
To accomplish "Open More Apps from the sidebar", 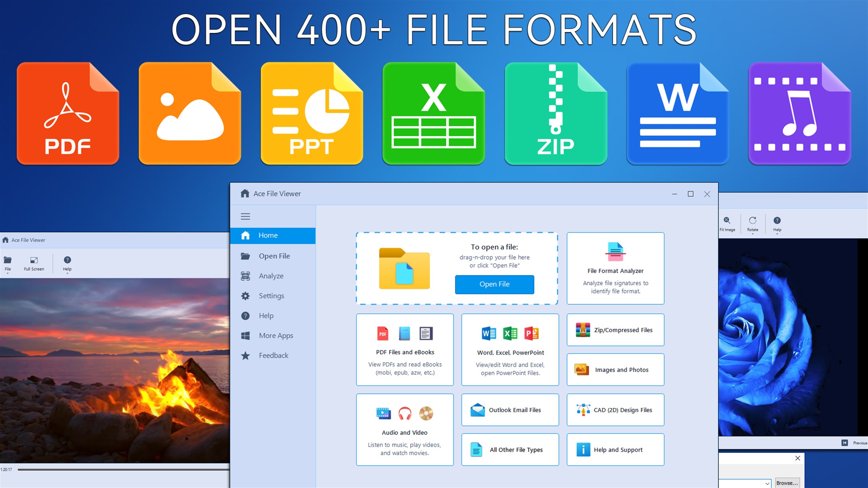I will (276, 335).
